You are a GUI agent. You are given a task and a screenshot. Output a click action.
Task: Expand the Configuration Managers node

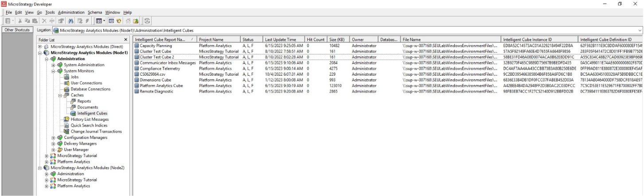pyautogui.click(x=53, y=138)
